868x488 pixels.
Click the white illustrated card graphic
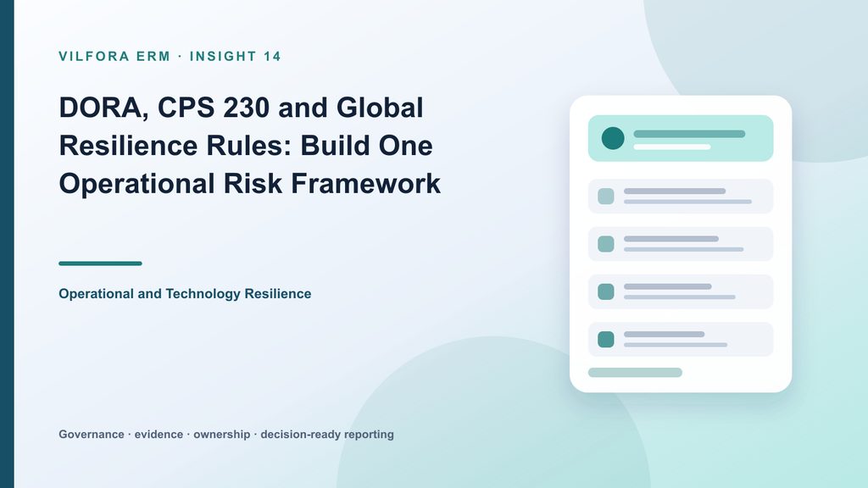coord(681,244)
